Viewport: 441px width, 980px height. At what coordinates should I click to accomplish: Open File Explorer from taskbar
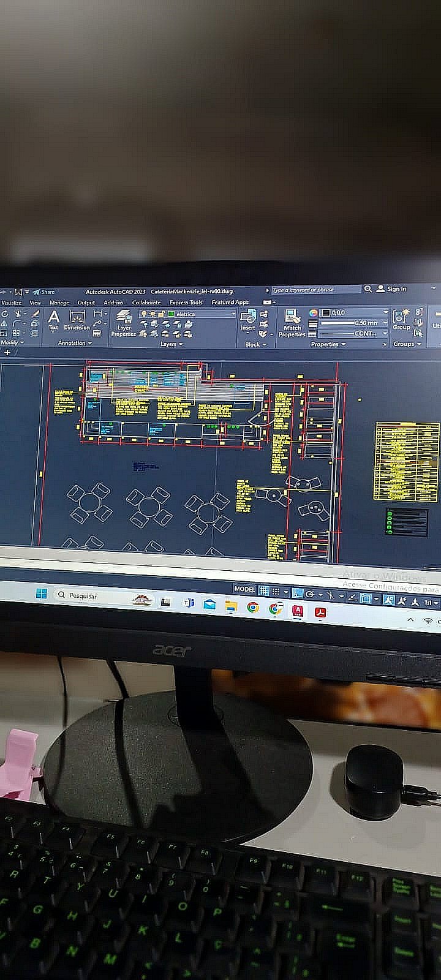(231, 606)
